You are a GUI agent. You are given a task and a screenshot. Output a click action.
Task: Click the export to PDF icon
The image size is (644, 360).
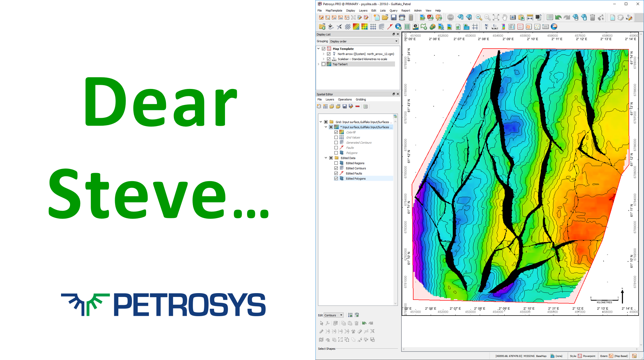pyautogui.click(x=430, y=18)
